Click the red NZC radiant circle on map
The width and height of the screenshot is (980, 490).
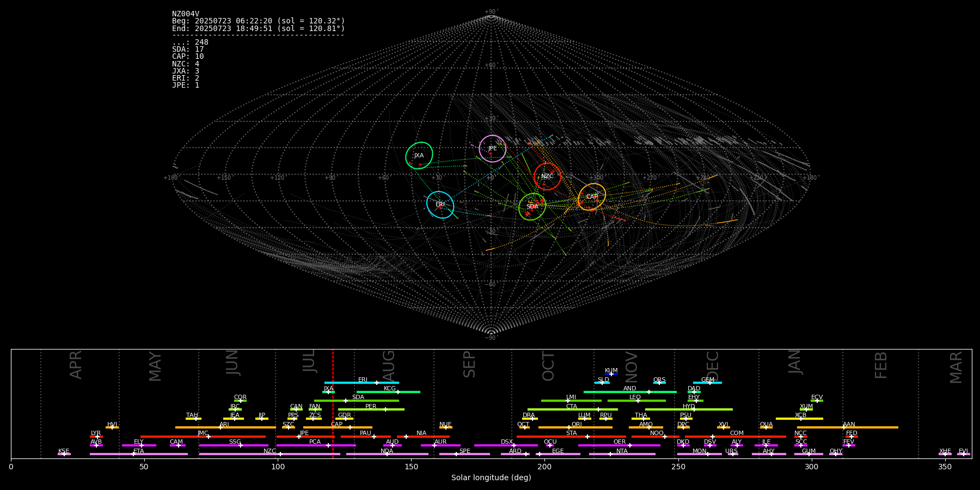pyautogui.click(x=548, y=176)
